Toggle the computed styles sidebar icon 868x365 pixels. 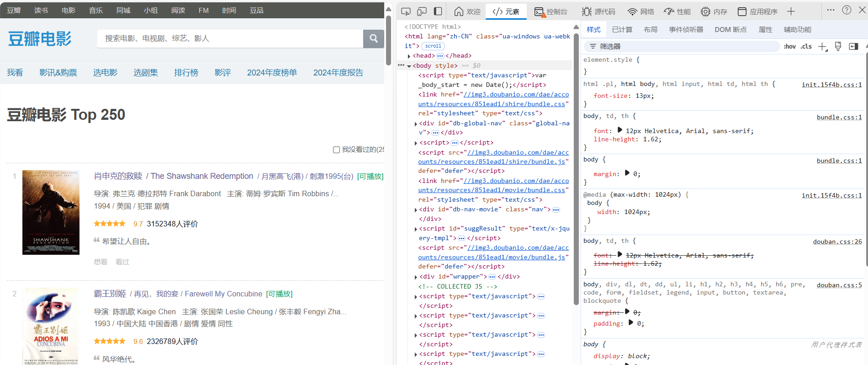point(853,46)
